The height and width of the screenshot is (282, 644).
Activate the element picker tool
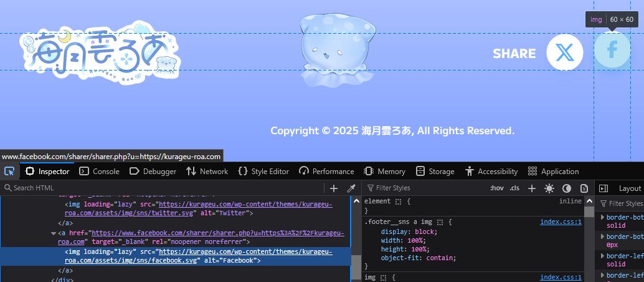(x=9, y=171)
